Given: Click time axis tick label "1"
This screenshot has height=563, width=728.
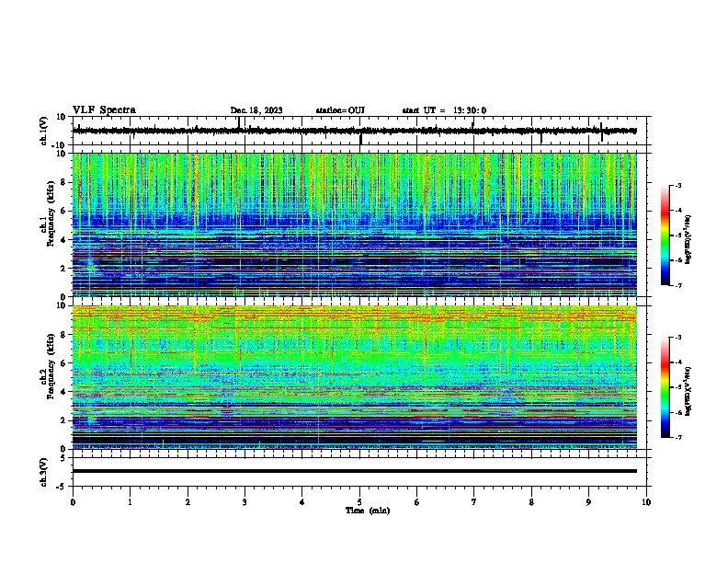Looking at the screenshot, I should pyautogui.click(x=130, y=502).
